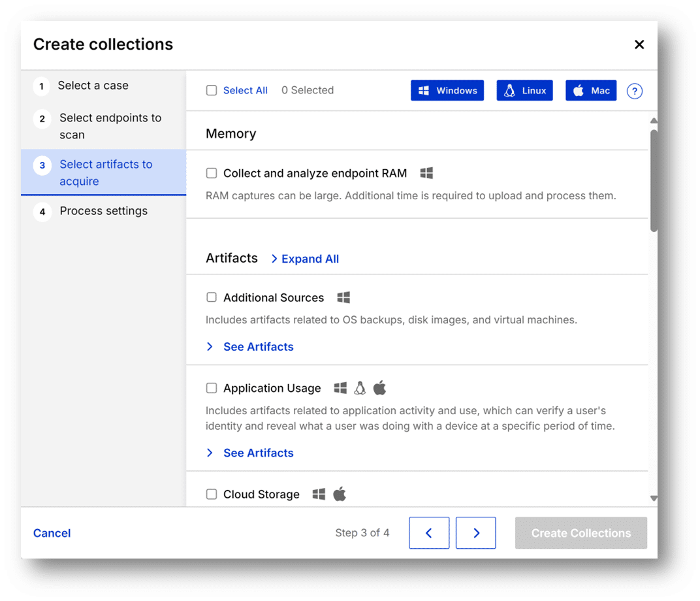This screenshot has width=700, height=601.
Task: Go to the Select a case step
Action: [95, 85]
